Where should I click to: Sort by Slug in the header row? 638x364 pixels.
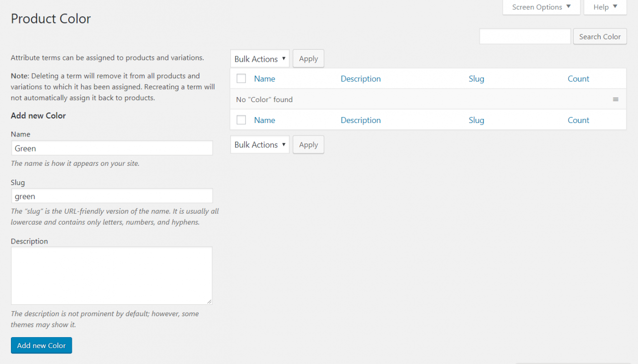(476, 79)
